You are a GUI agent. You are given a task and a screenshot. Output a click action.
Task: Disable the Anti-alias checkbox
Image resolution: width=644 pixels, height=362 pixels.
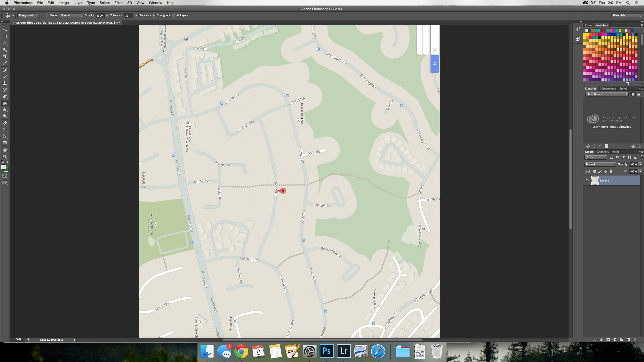tap(137, 16)
